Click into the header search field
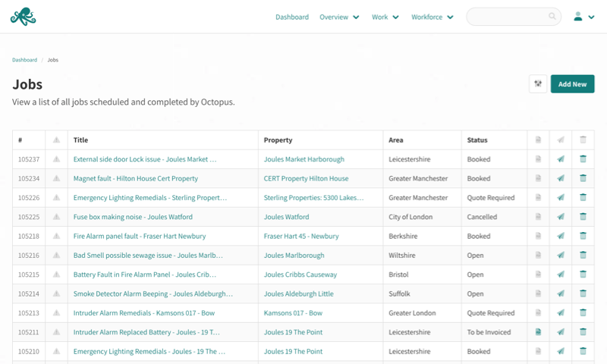 [x=507, y=17]
